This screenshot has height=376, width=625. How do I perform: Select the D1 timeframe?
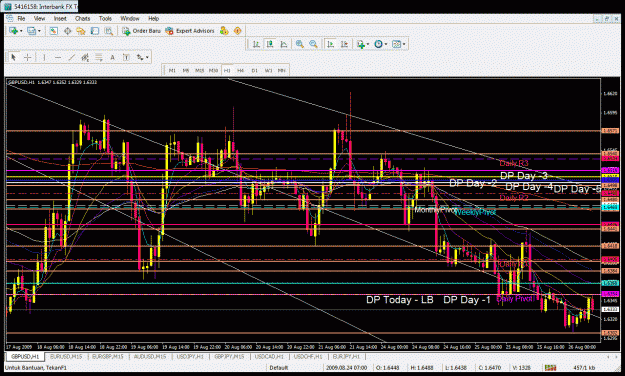click(x=255, y=71)
